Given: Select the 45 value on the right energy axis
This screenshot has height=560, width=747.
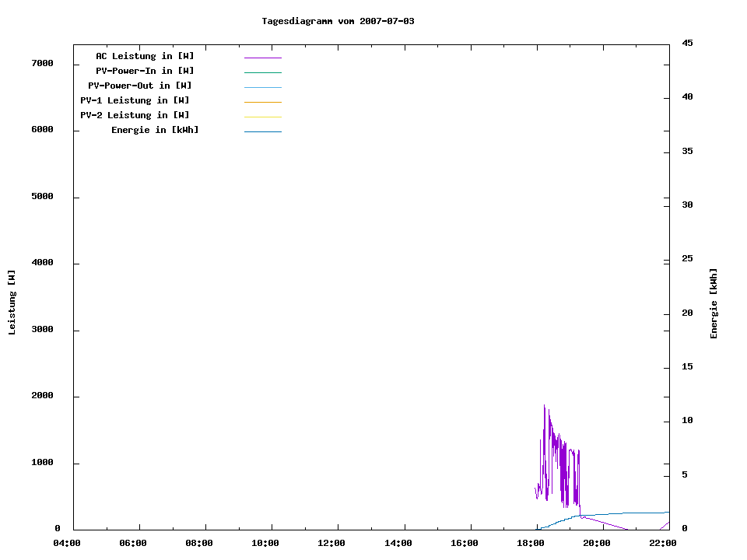Looking at the screenshot, I should [687, 43].
